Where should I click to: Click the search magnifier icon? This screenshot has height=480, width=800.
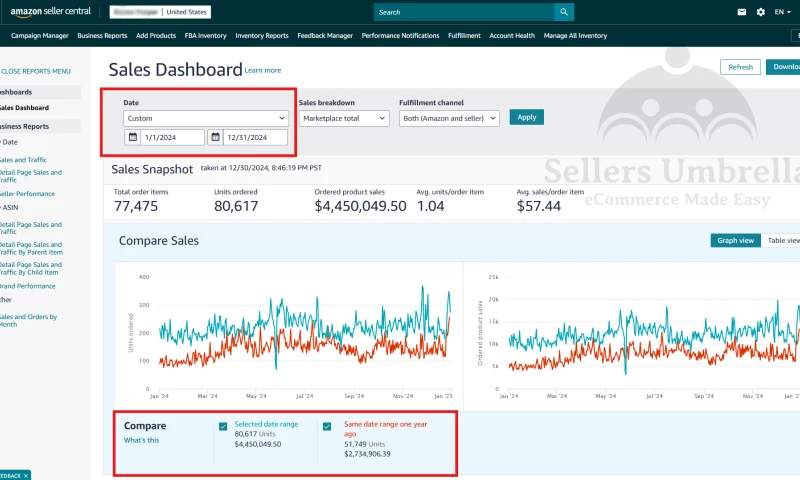(565, 12)
